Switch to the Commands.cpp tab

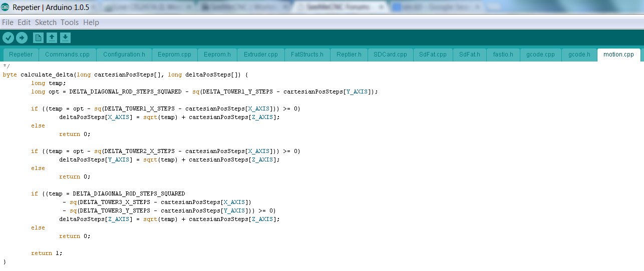click(x=67, y=54)
